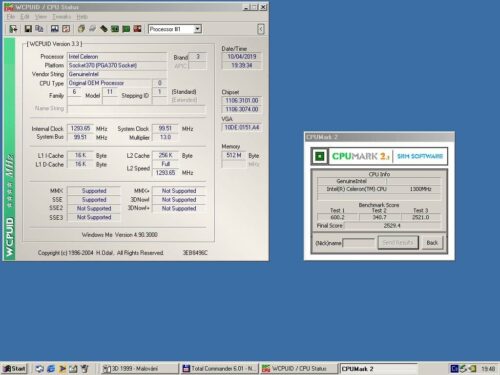Screen dimensions: 500x375
Task: Click the second green circuit board icon
Action: 126,29
